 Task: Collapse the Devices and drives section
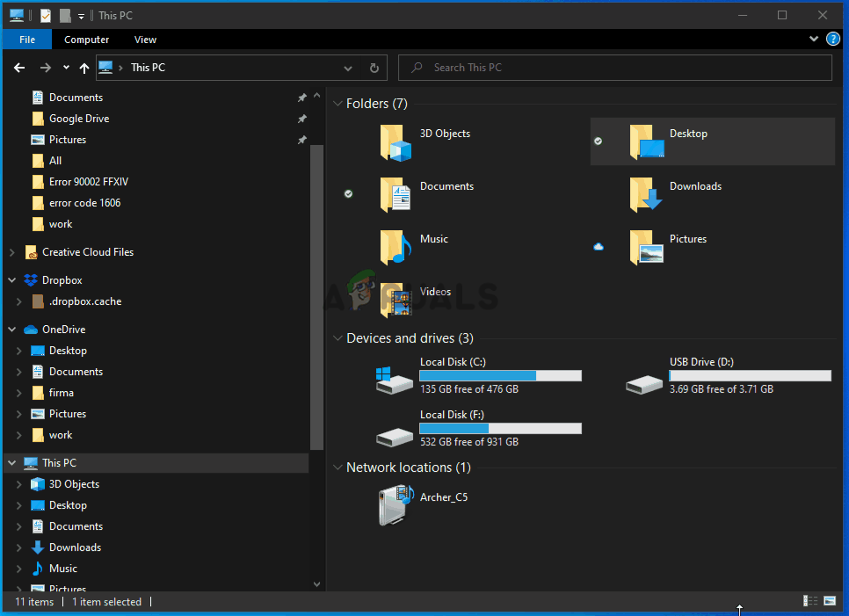[x=337, y=338]
